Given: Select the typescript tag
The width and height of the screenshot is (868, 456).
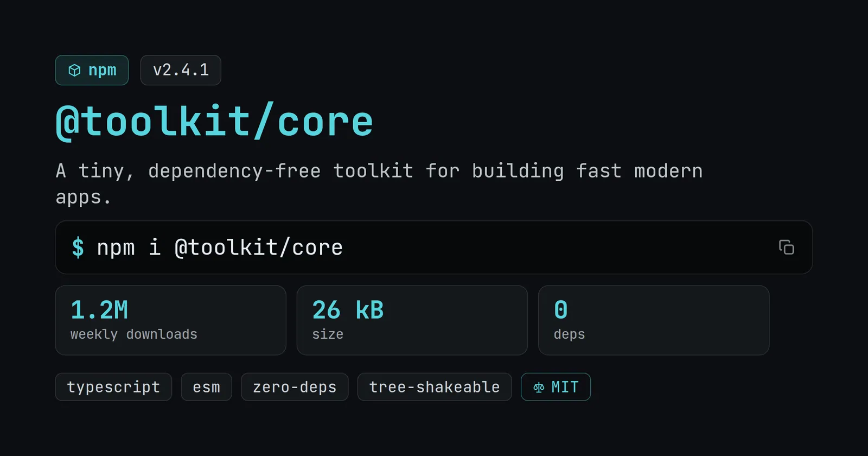Looking at the screenshot, I should click(x=113, y=387).
